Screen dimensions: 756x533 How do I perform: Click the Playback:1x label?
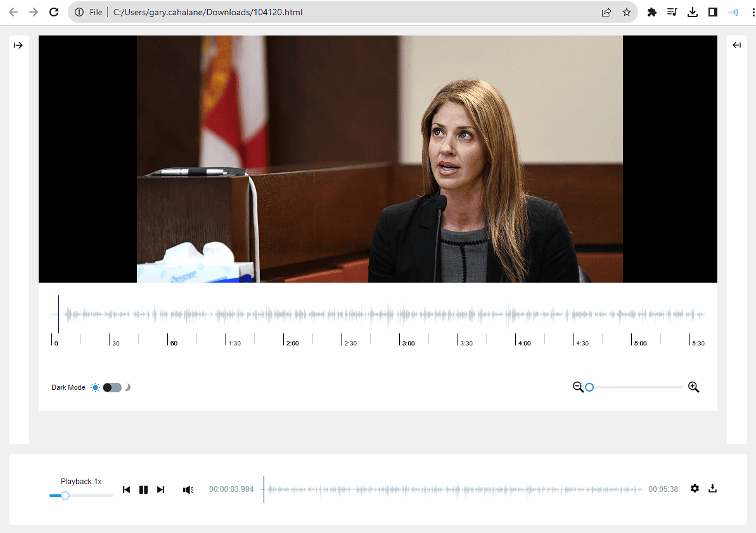coord(81,482)
